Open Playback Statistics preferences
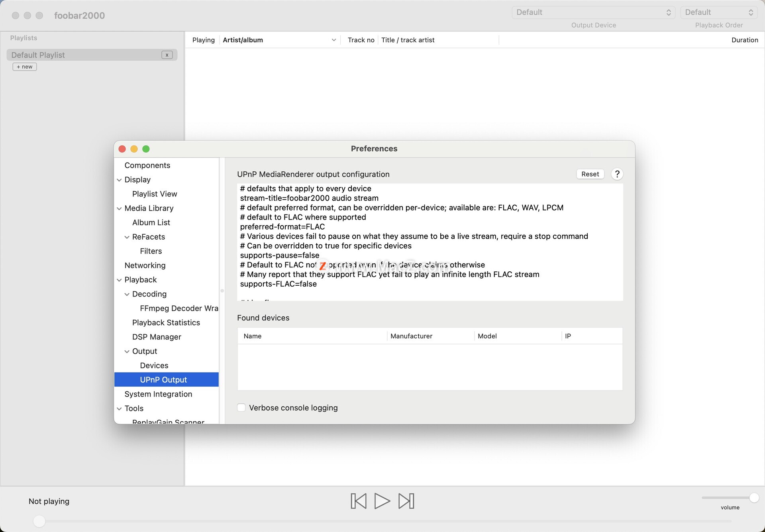The height and width of the screenshot is (532, 765). click(x=166, y=323)
